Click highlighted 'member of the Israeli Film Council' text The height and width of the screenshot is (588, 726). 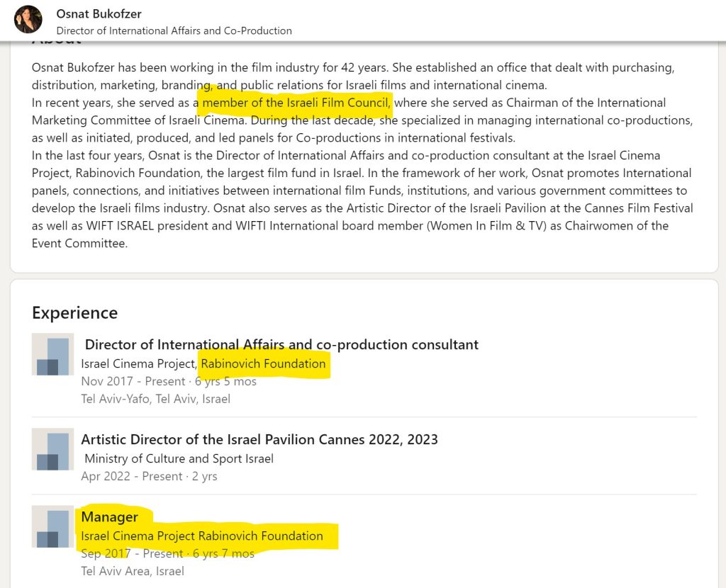pos(296,103)
